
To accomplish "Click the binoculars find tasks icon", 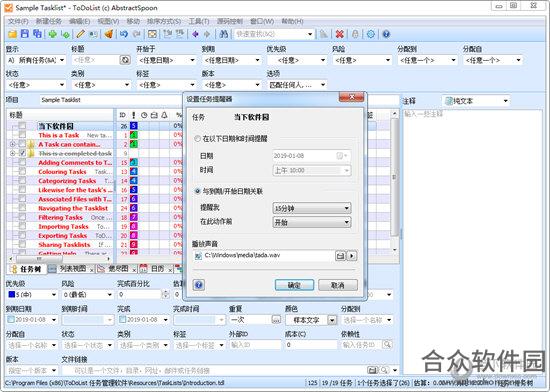I will 223,34.
